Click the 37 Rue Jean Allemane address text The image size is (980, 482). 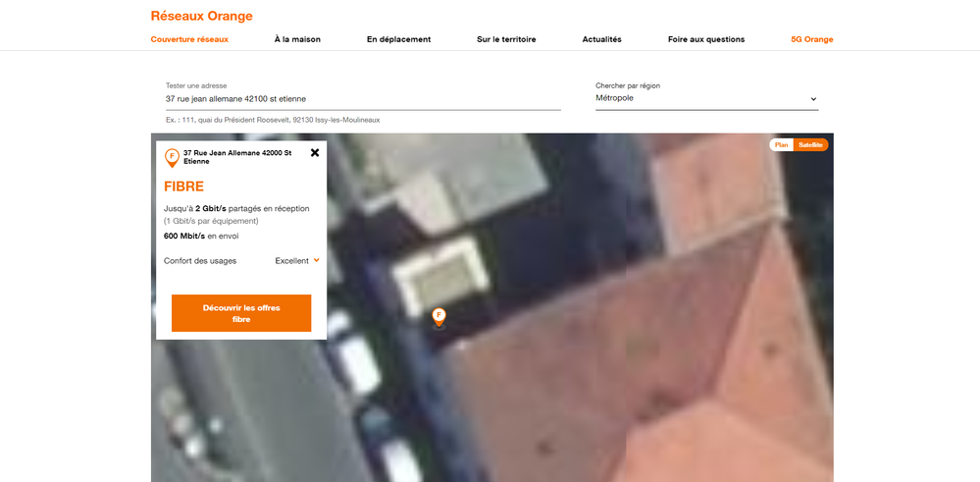(x=237, y=157)
